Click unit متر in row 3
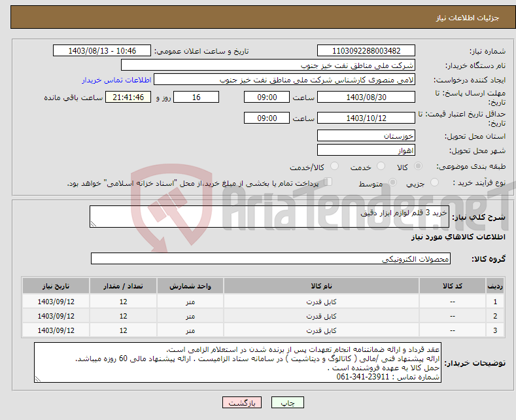Image resolution: width=516 pixels, height=420 pixels. (x=190, y=330)
